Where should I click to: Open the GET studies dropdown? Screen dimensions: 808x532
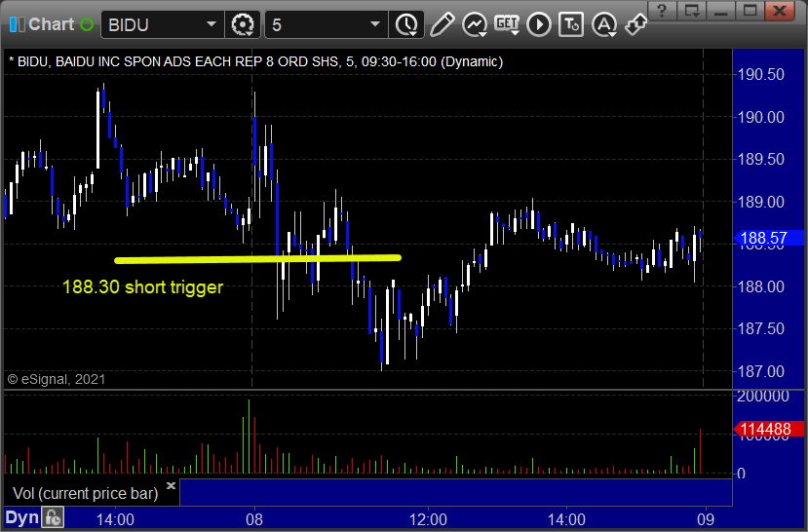(x=507, y=24)
